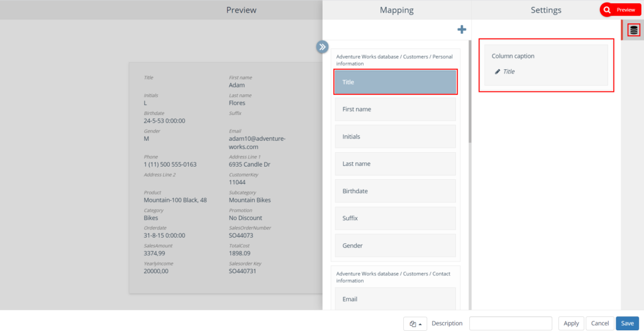This screenshot has width=644, height=334.
Task: Open the database icon side tab
Action: 633,30
